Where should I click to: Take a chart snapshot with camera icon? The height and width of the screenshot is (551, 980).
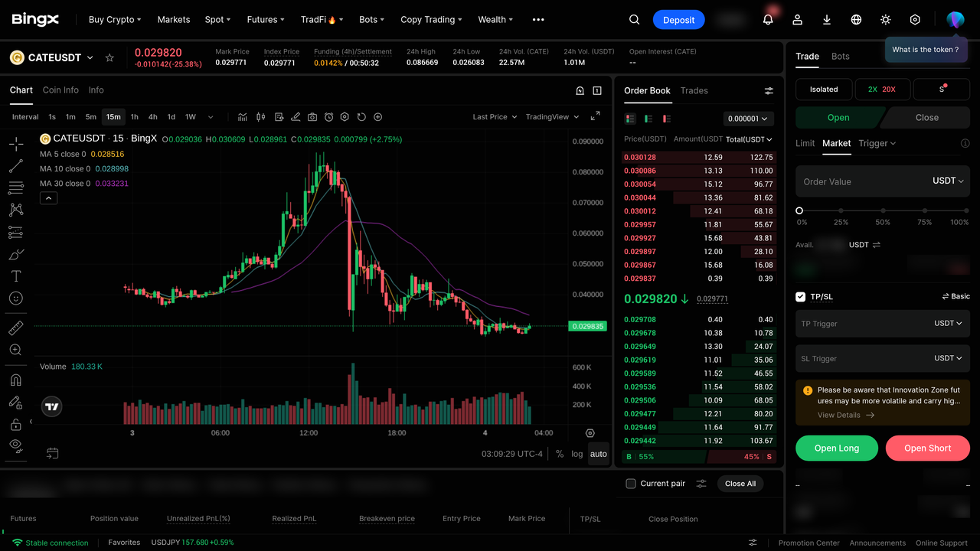312,117
